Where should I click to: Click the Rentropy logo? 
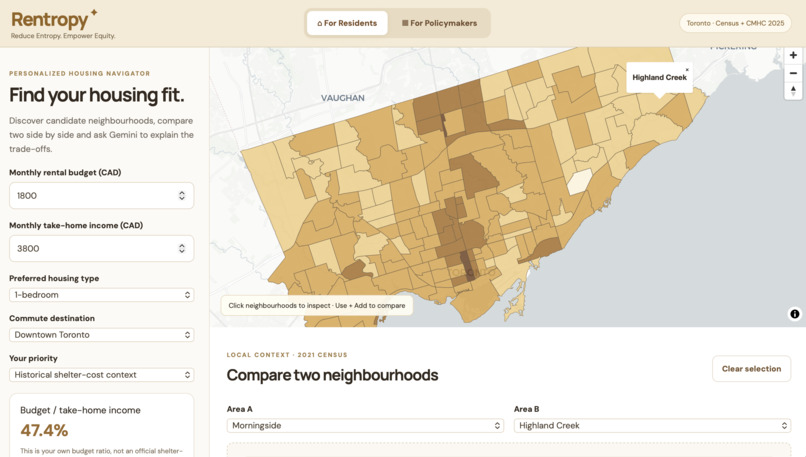[54, 20]
